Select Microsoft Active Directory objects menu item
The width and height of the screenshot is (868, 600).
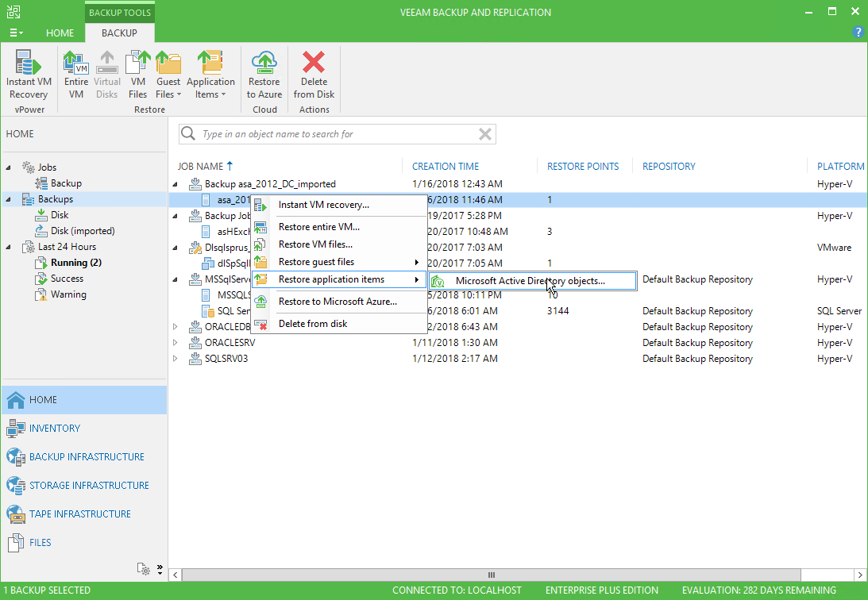(x=530, y=280)
